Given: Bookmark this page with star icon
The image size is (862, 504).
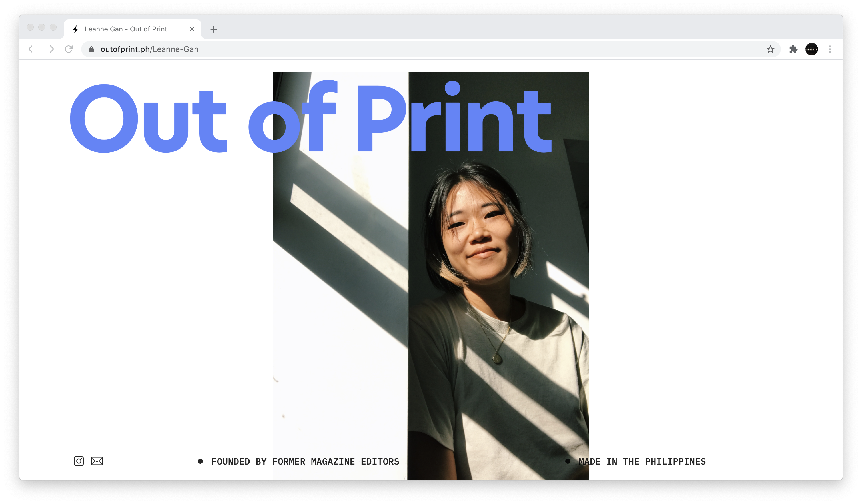Looking at the screenshot, I should pyautogui.click(x=770, y=49).
